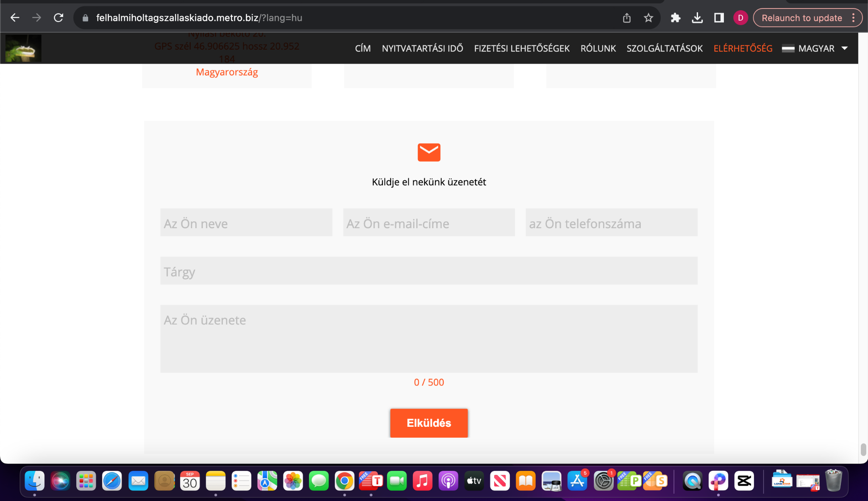Open Apple TV from the dock
The height and width of the screenshot is (501, 868).
[474, 481]
